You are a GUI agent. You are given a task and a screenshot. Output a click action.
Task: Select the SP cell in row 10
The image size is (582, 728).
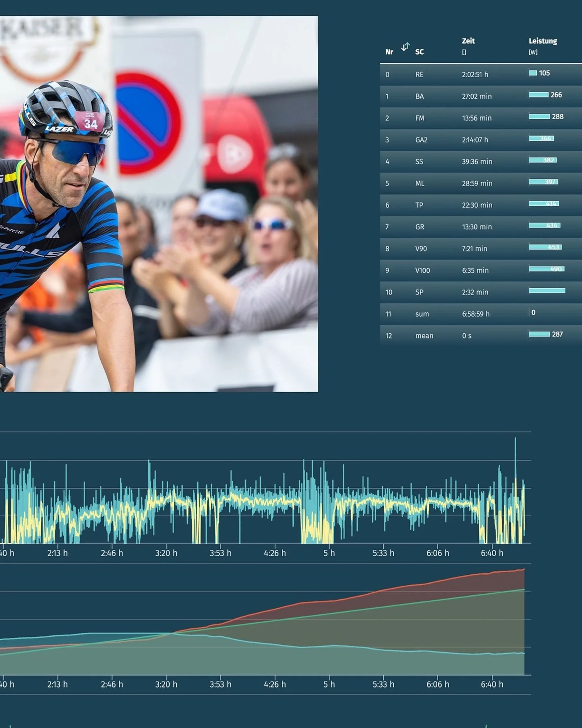pos(420,292)
